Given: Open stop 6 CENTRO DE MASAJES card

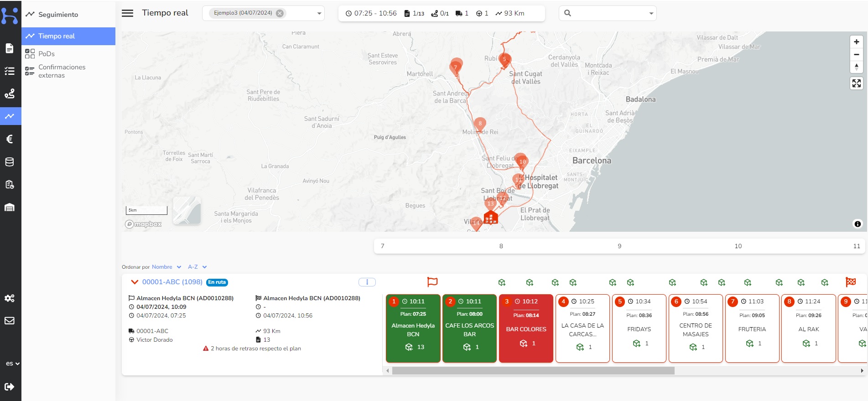Looking at the screenshot, I should [696, 328].
